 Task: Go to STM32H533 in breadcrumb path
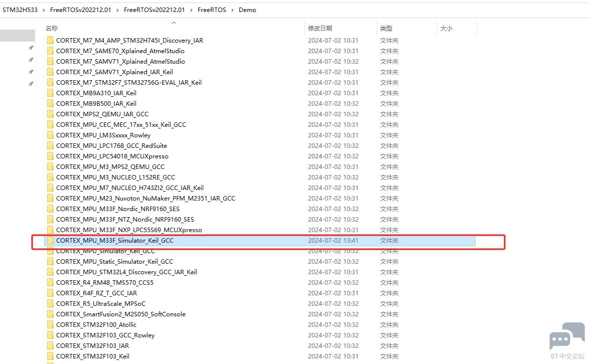[20, 10]
